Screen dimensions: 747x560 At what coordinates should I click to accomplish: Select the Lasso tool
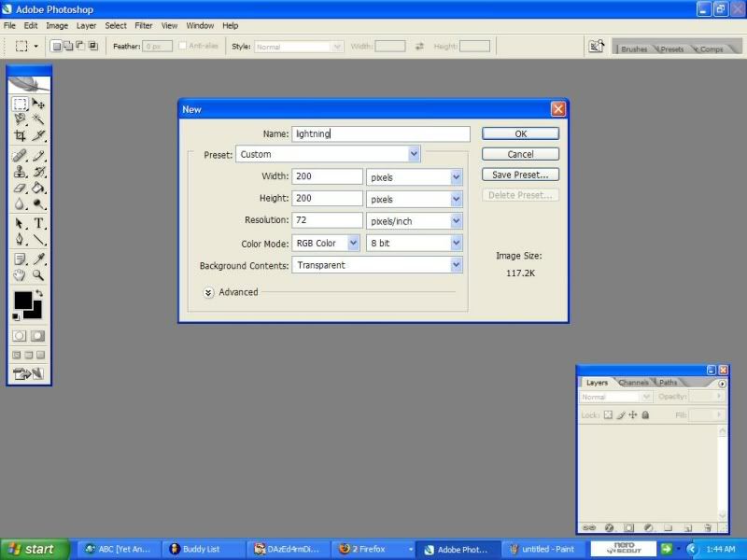[20, 119]
